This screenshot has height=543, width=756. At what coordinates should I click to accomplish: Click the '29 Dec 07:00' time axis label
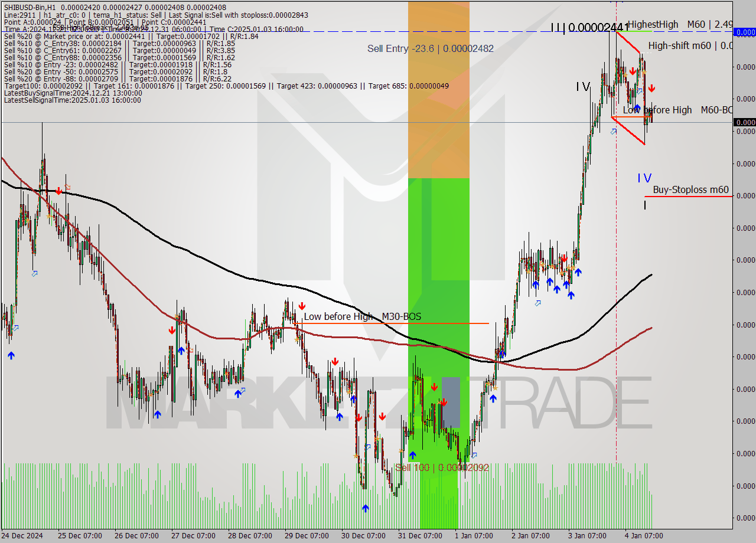coord(307,536)
